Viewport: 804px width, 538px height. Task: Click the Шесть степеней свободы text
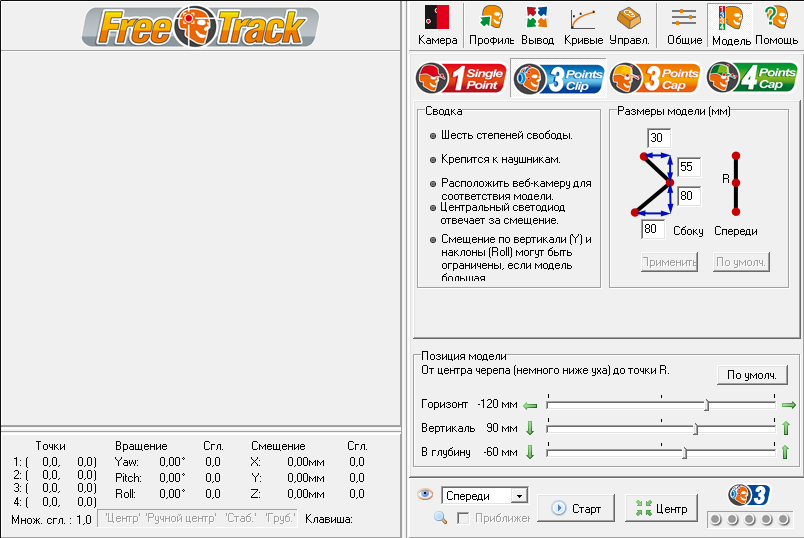(507, 135)
